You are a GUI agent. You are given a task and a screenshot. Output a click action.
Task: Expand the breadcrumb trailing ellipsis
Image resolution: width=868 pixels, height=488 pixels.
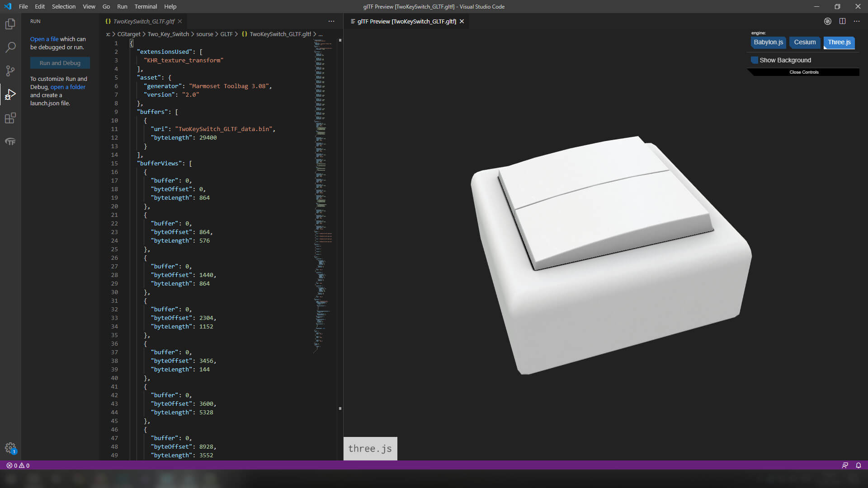pyautogui.click(x=321, y=34)
